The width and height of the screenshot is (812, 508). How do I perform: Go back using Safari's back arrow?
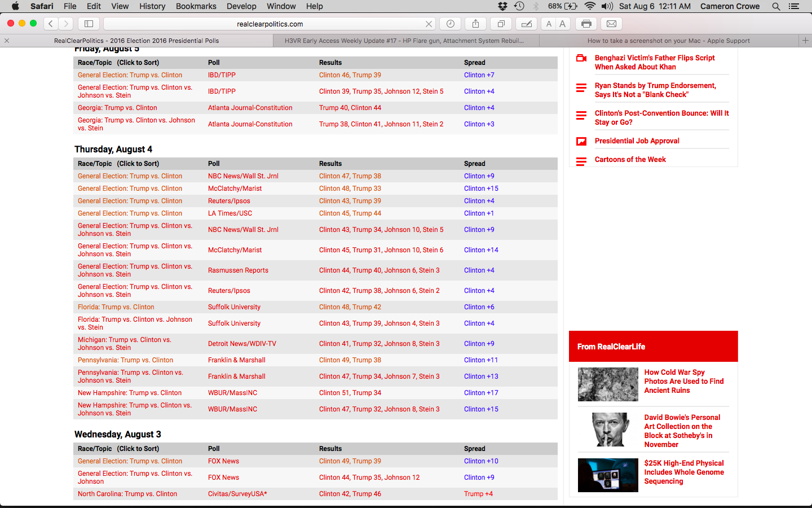tap(51, 24)
